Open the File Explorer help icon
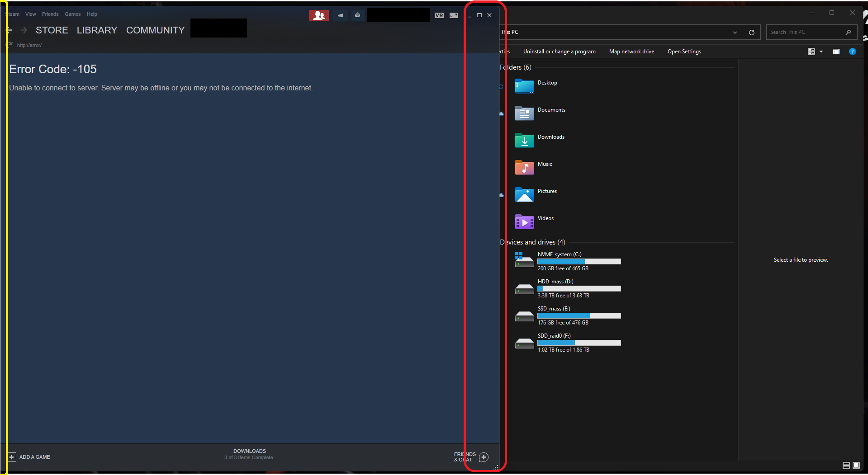Screen dimensions: 868x475 (853, 52)
